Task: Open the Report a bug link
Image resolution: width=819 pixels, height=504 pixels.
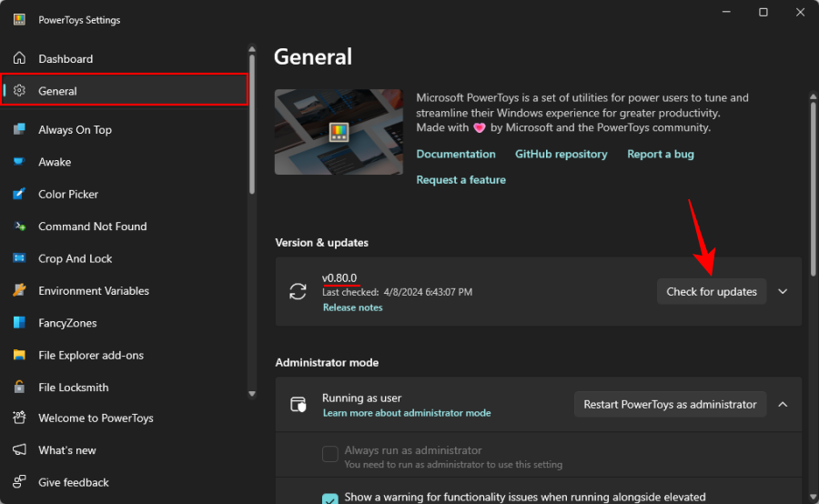Action: [x=661, y=154]
